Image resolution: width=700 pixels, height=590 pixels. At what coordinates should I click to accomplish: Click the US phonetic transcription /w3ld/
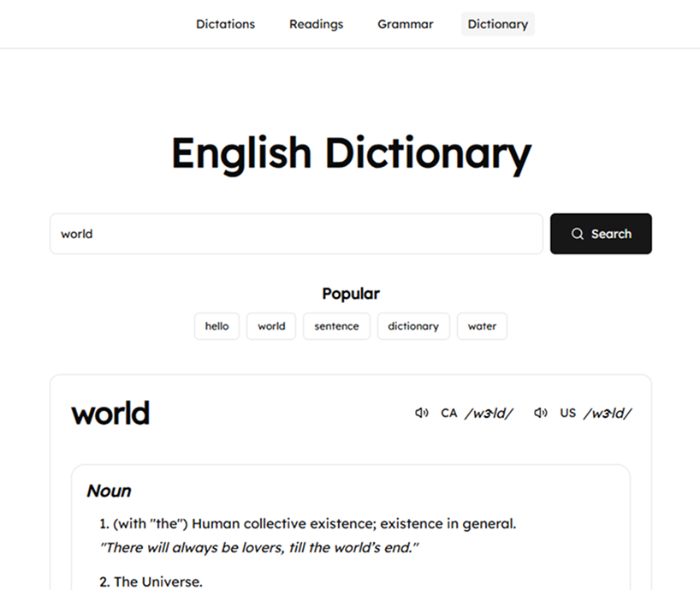[608, 413]
